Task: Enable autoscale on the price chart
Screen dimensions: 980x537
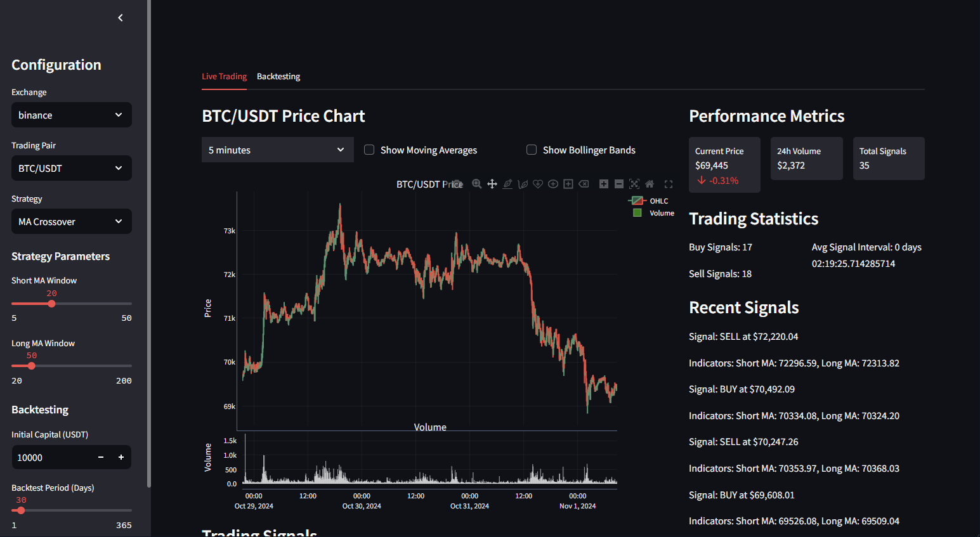Action: pyautogui.click(x=634, y=184)
